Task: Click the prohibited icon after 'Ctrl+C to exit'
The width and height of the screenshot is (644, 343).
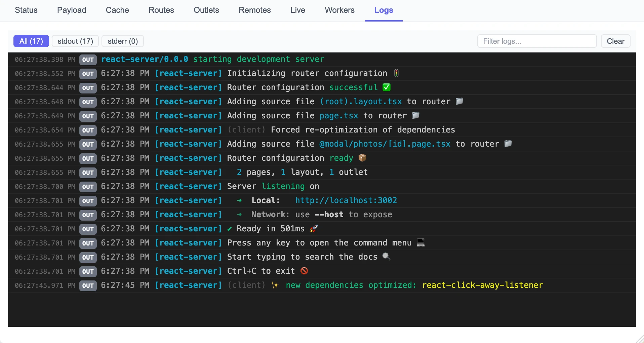Action: (x=304, y=271)
